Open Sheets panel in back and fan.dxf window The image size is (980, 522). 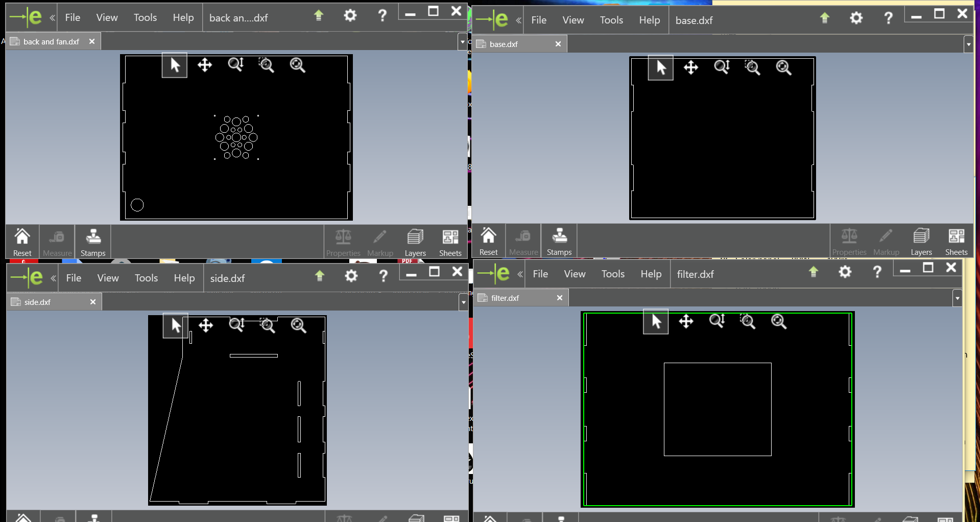click(450, 242)
